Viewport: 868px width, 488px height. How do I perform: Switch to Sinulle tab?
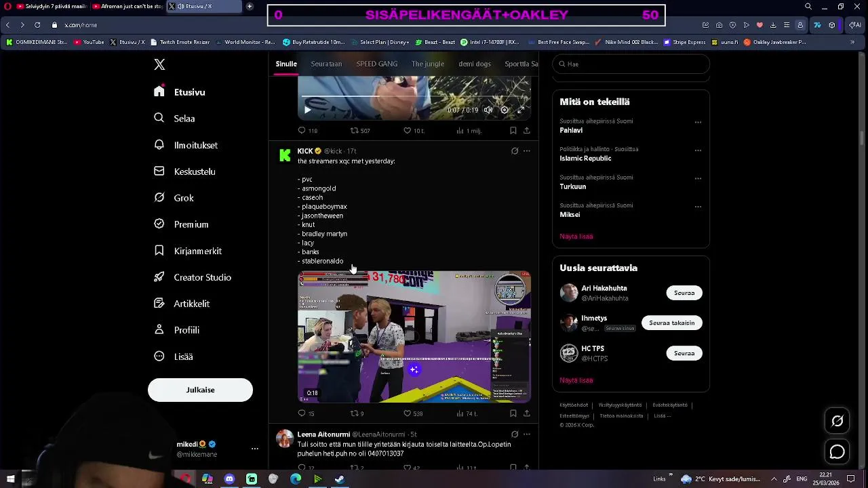click(x=286, y=64)
